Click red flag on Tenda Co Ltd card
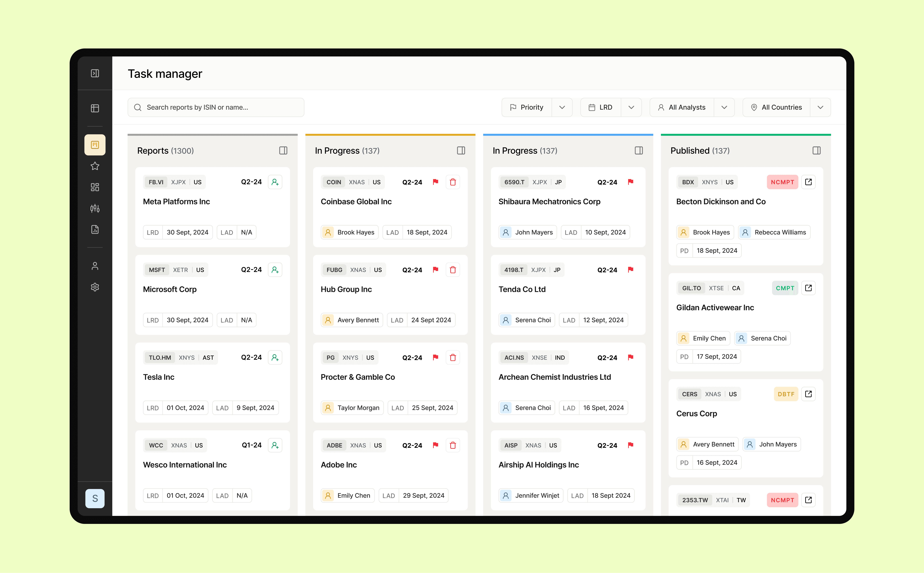Viewport: 924px width, 573px height. pos(631,270)
